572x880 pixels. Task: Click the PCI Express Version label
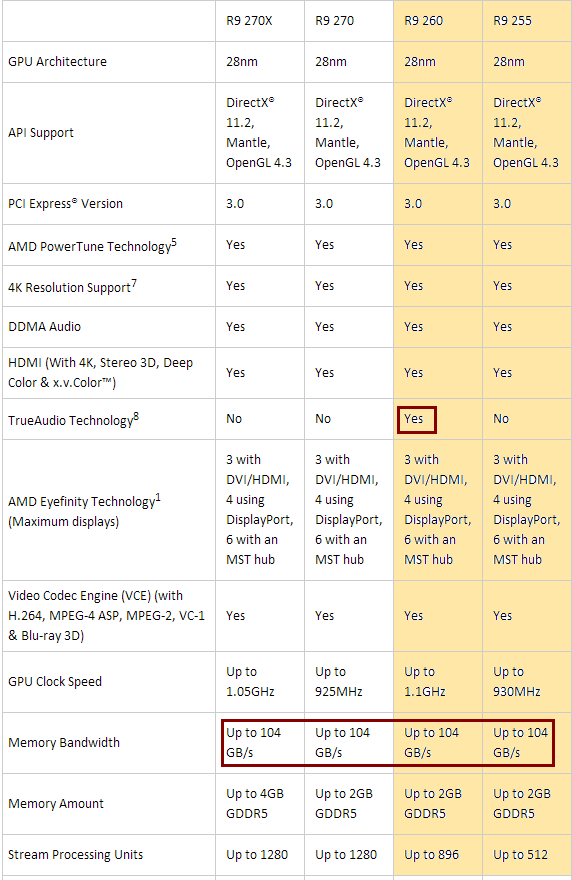tap(65, 204)
